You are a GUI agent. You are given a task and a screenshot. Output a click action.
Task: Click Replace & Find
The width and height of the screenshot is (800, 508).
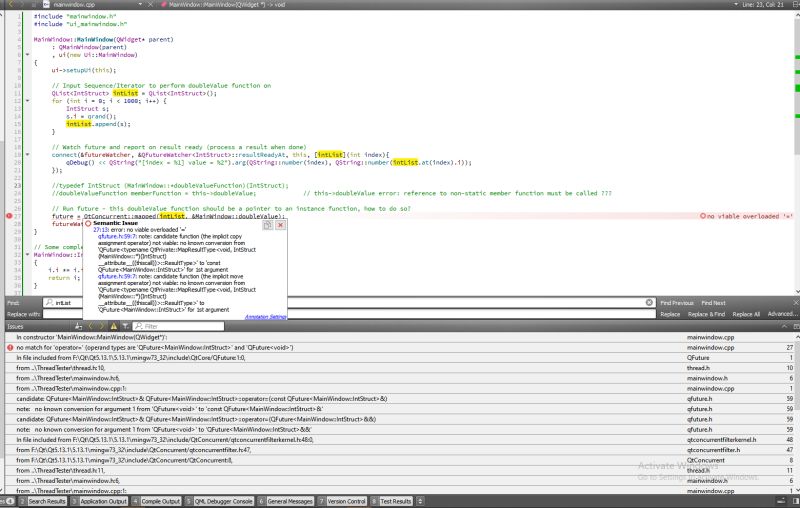pyautogui.click(x=706, y=314)
